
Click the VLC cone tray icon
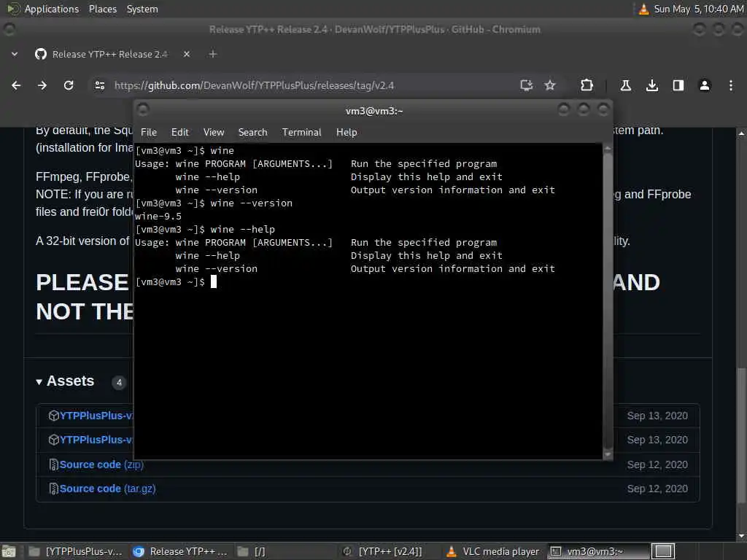coord(643,9)
